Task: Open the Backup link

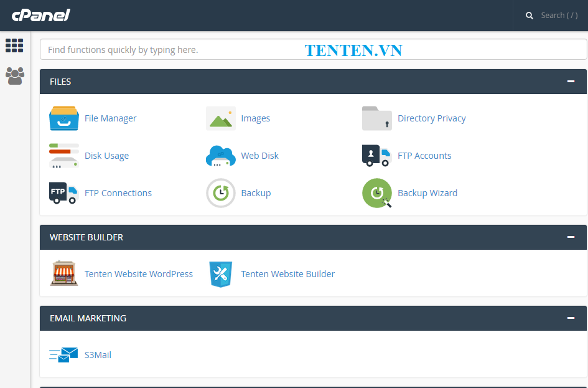Action: point(256,193)
